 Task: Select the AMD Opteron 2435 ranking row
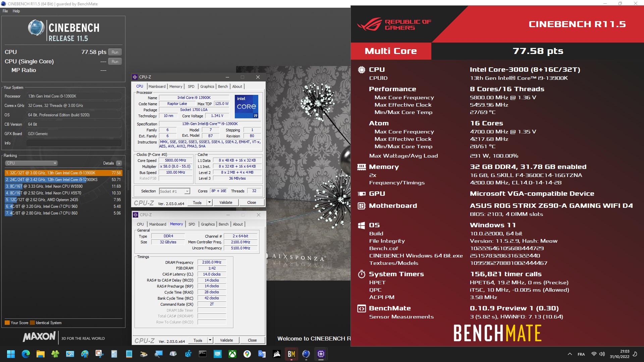pyautogui.click(x=63, y=200)
